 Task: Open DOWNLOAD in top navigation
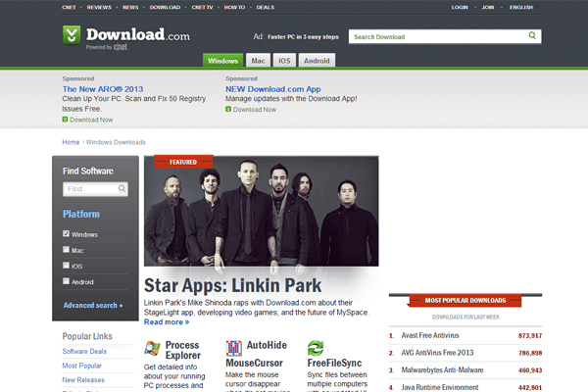coord(165,7)
